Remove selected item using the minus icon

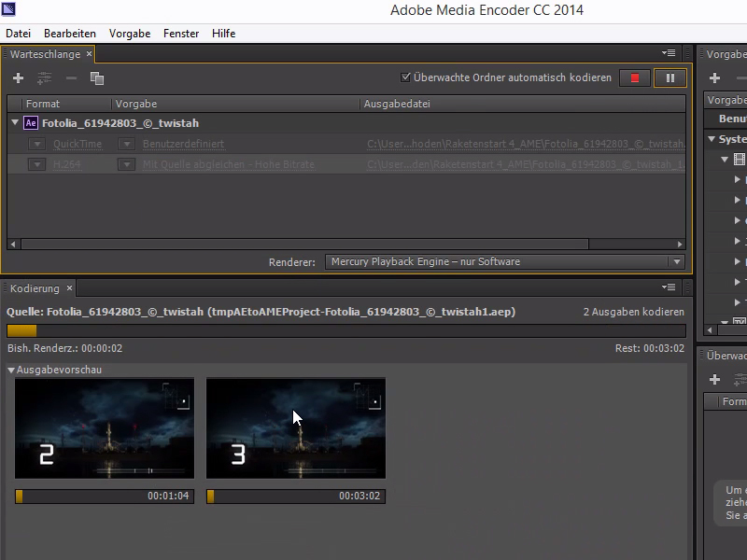[70, 78]
